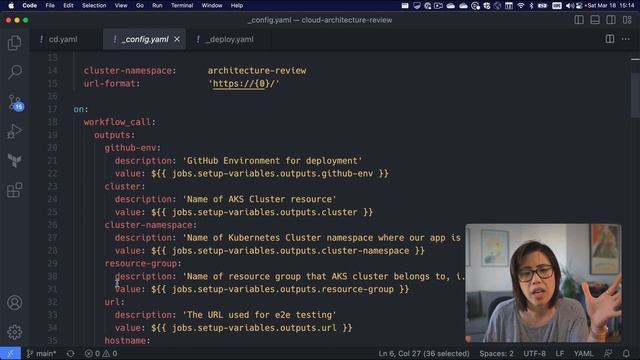This screenshot has width=640, height=360.
Task: Open editor More Actions ellipsis menu
Action: click(x=626, y=39)
